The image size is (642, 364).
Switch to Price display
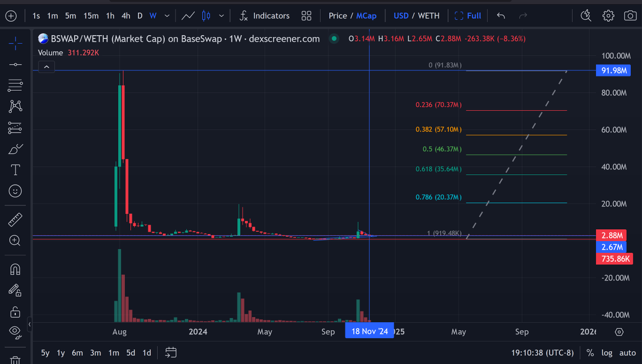tap(338, 16)
